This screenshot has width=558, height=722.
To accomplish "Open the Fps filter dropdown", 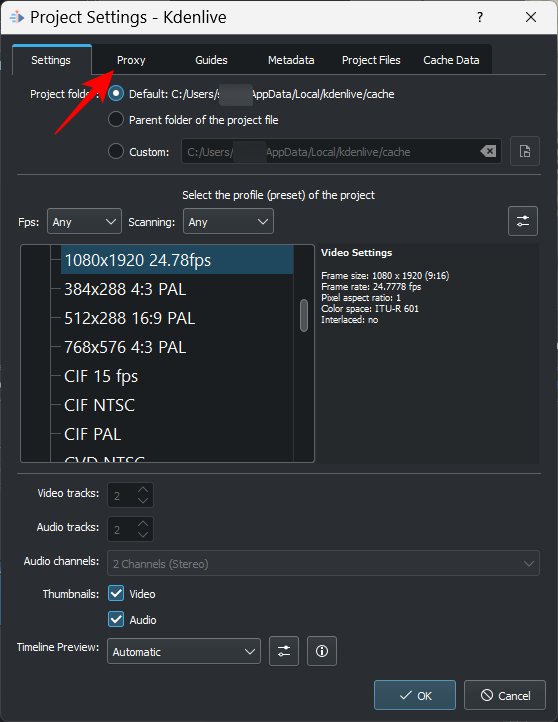I will click(x=84, y=221).
